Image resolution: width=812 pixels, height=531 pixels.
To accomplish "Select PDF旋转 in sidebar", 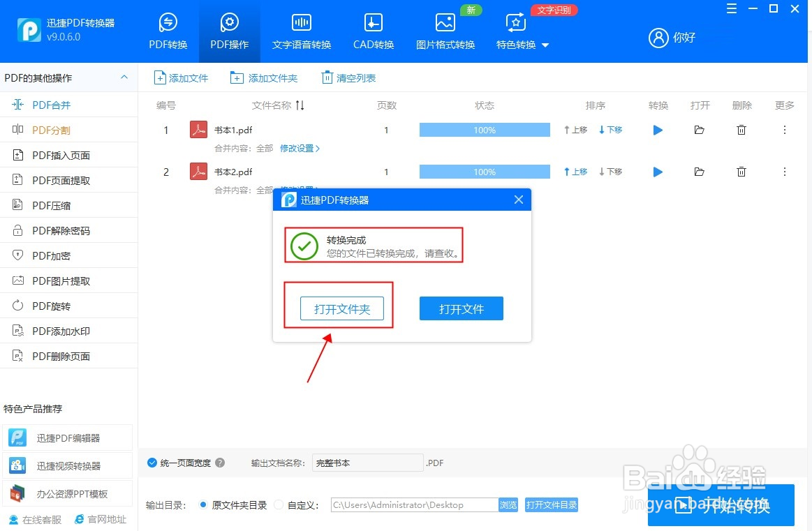I will pos(69,306).
